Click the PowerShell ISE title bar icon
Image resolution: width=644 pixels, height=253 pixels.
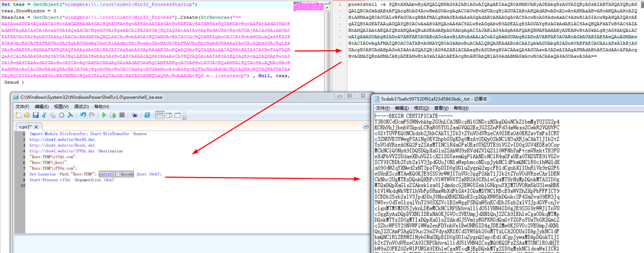(x=17, y=97)
